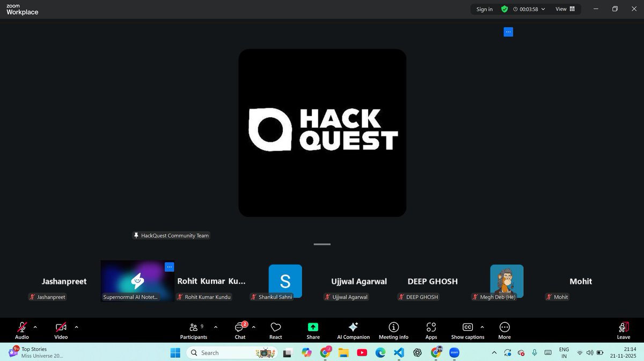
Task: Click the green Share screen button
Action: [x=313, y=330]
